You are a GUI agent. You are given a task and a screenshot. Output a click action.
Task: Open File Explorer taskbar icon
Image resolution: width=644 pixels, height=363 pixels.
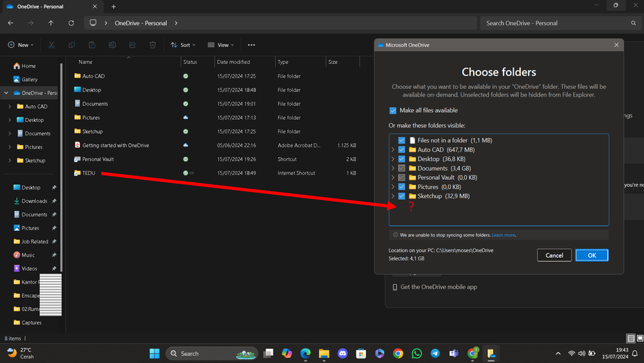324,353
